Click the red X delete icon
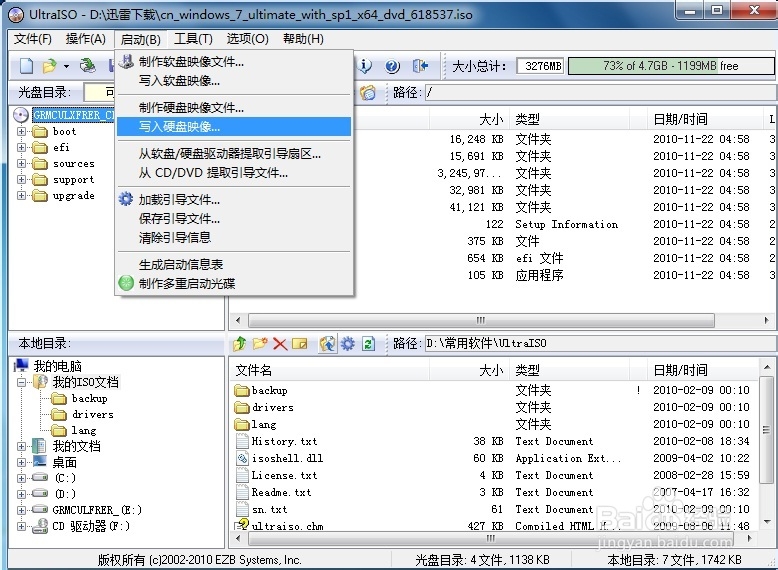 pyautogui.click(x=280, y=344)
